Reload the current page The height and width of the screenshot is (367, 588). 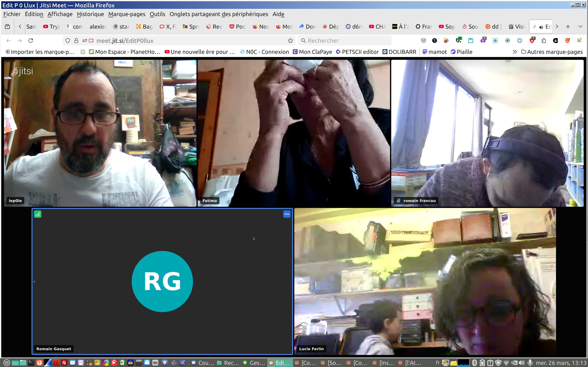(31, 41)
